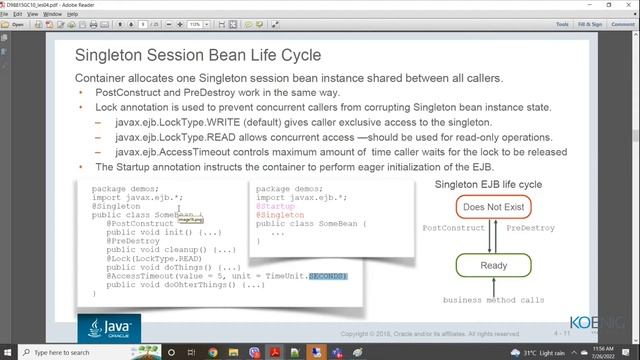The width and height of the screenshot is (640, 360).
Task: Click the sticky note comment icon
Action: (248, 25)
